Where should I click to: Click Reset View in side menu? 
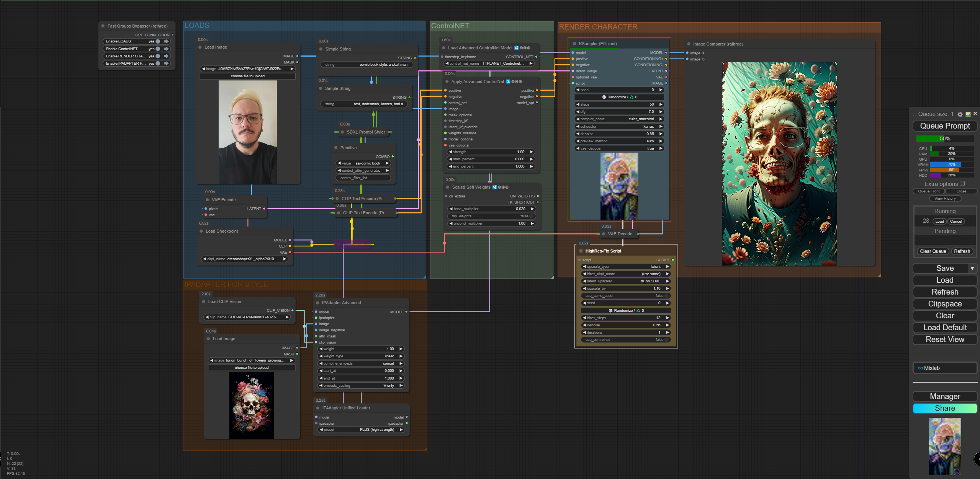coord(945,340)
